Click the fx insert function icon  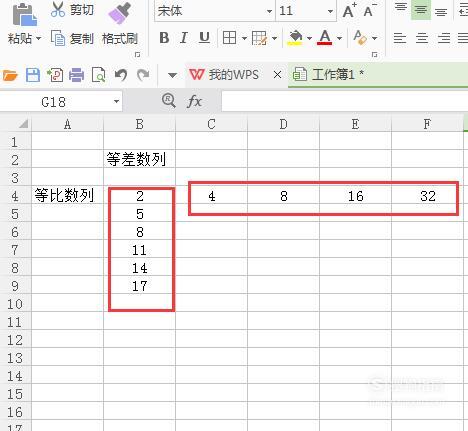point(194,101)
